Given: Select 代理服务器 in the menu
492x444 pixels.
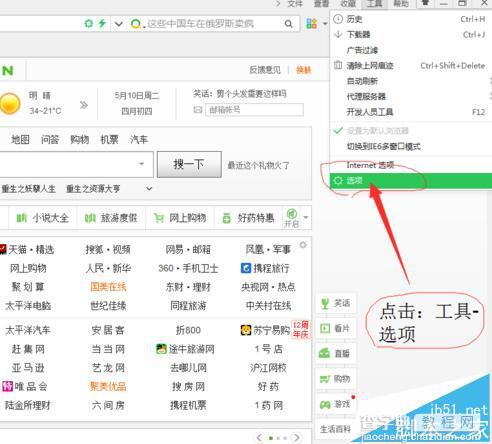Looking at the screenshot, I should 410,96.
